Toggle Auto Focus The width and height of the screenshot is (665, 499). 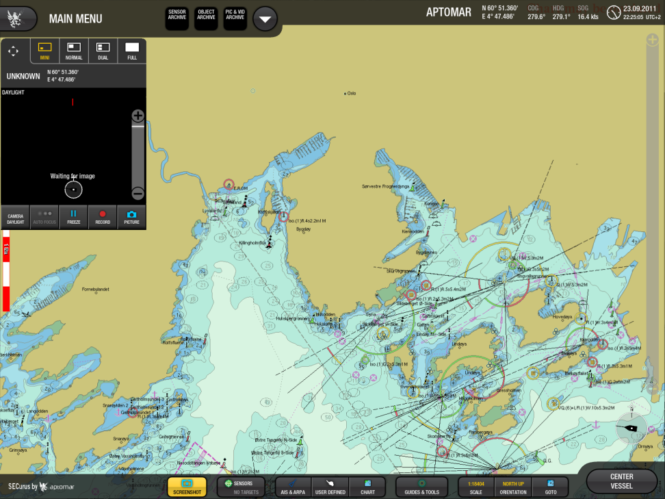45,218
